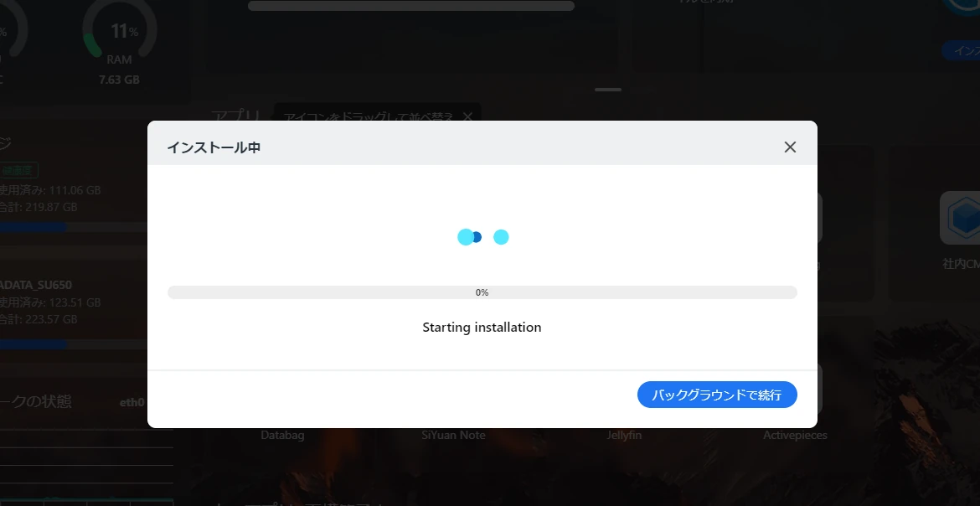
Task: Open the 社内CM app cube icon
Action: pos(962,218)
